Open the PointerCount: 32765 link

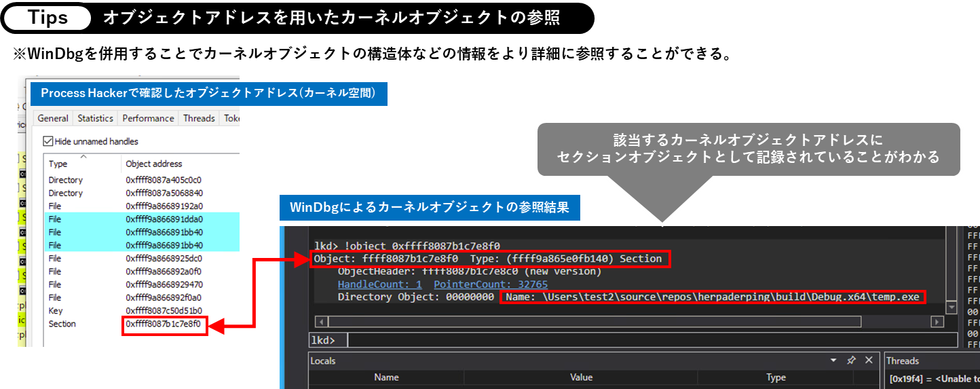tap(491, 284)
